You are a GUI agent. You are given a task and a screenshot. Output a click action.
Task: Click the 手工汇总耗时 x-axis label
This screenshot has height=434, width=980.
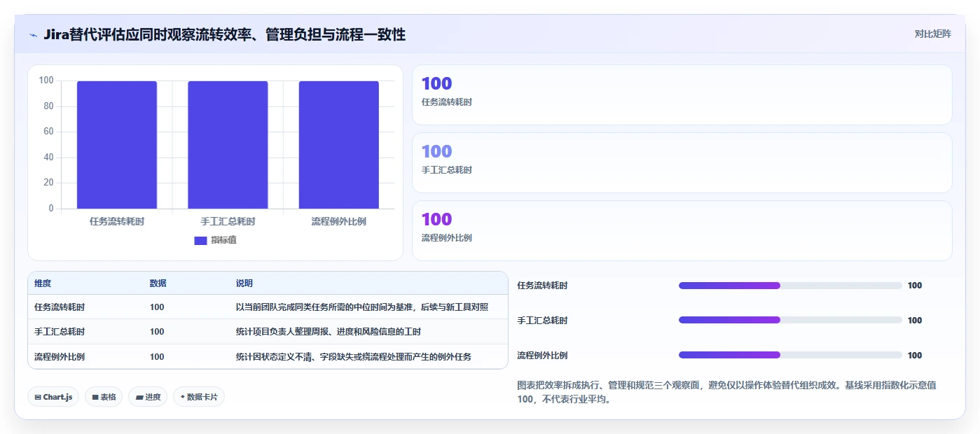pos(228,221)
